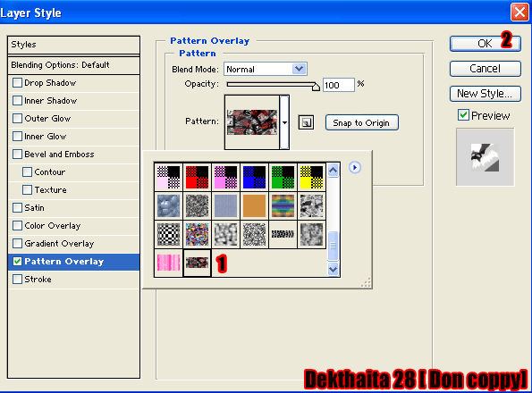Open the Blend Mode dropdown
This screenshot has width=532, height=393.
click(266, 69)
